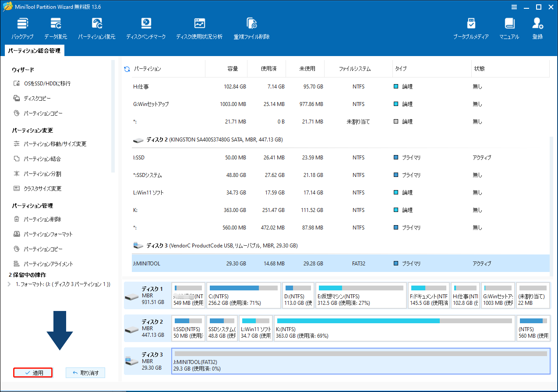Click J:MINITOOL(FAT32) block in disk map
The width and height of the screenshot is (558, 392).
pos(361,362)
